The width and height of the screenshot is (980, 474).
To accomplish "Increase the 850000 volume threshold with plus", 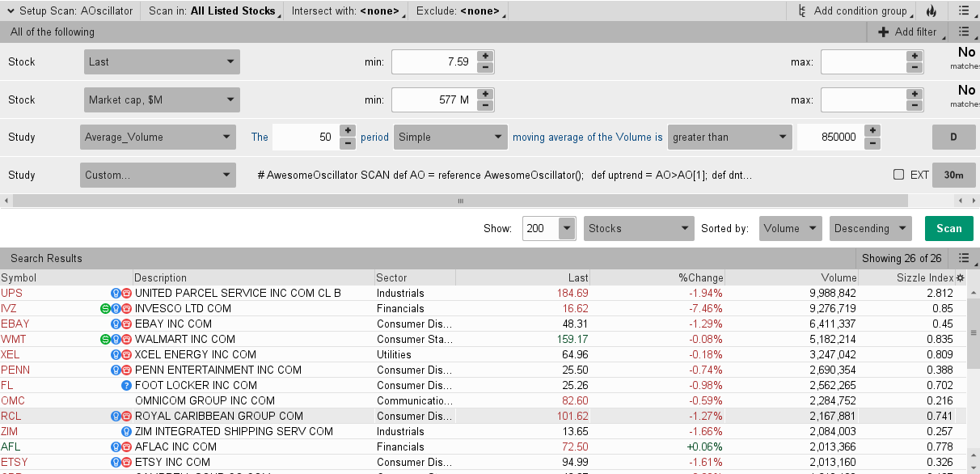I will pyautogui.click(x=872, y=131).
